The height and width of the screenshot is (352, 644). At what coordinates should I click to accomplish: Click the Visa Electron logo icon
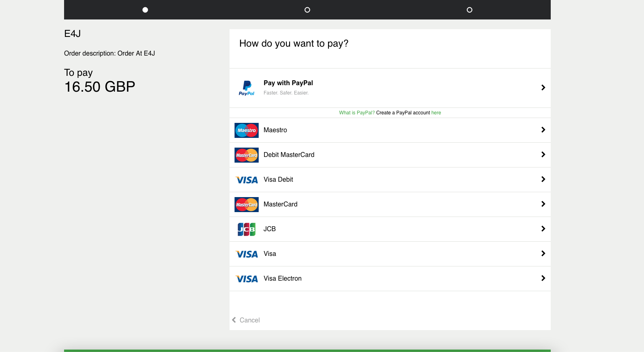[x=247, y=279]
